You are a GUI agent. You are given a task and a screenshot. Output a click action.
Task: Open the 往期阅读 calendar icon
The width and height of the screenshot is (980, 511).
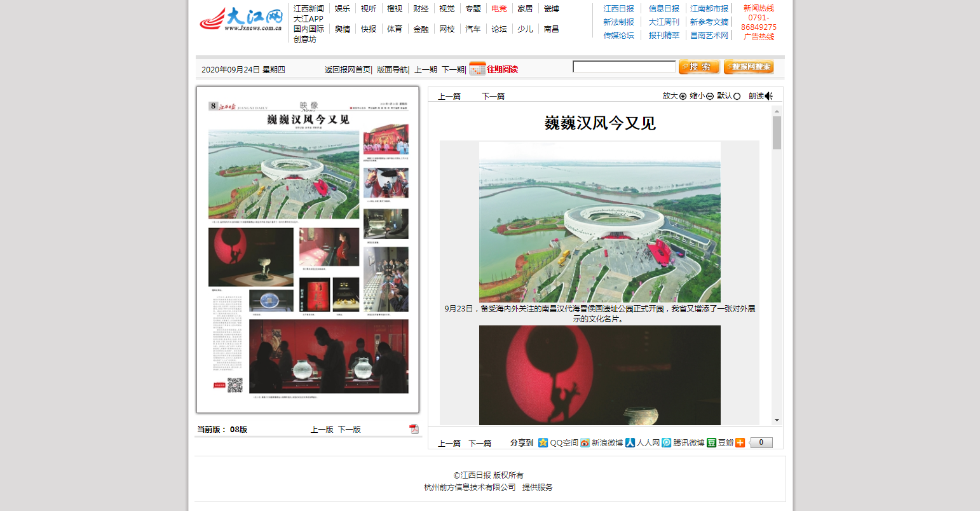(x=477, y=69)
